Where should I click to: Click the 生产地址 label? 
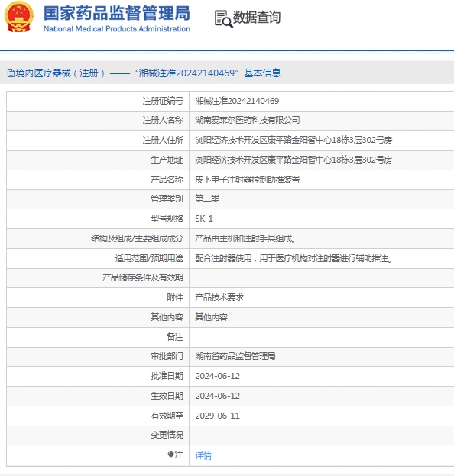167,160
